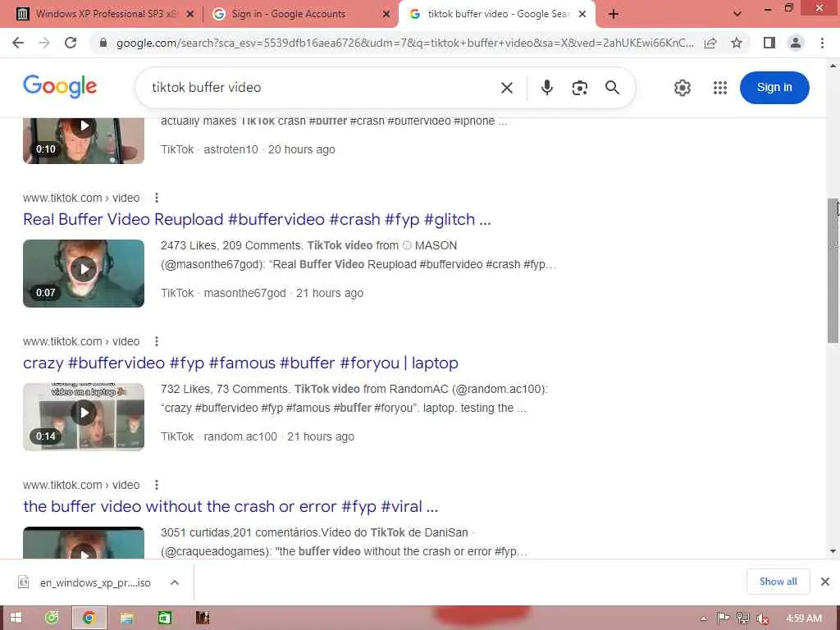Open crazy #buffervideo #fyp #famous result link

[x=240, y=363]
